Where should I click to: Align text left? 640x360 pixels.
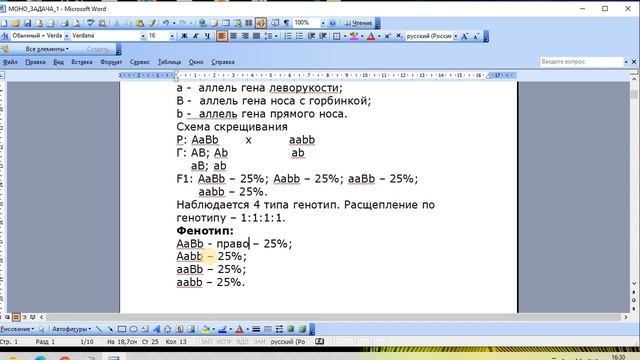[x=222, y=36]
